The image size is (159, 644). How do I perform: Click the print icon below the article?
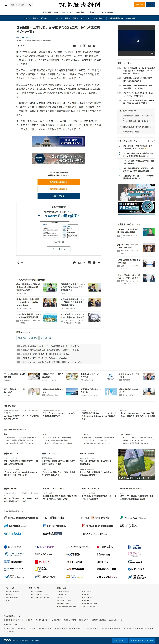point(74,263)
